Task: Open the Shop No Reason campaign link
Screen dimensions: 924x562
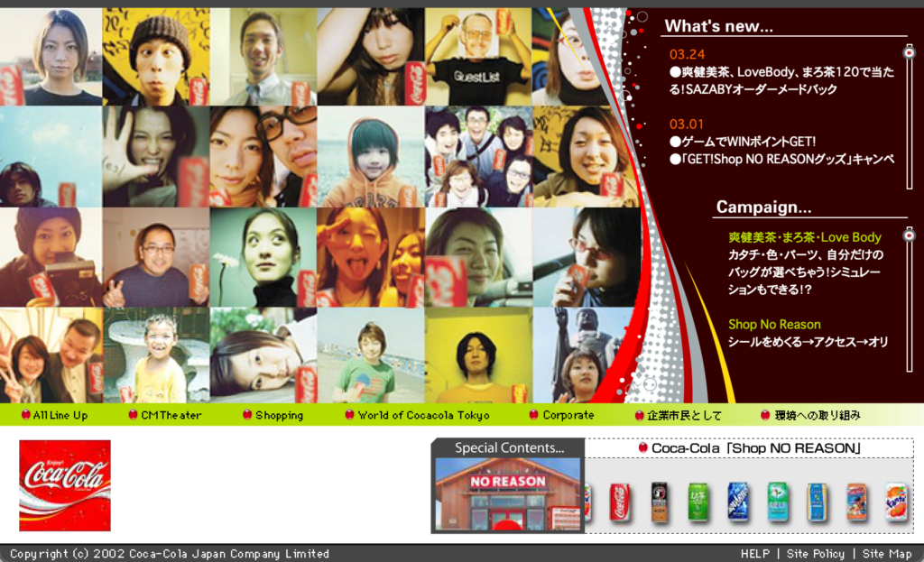Action: coord(774,324)
